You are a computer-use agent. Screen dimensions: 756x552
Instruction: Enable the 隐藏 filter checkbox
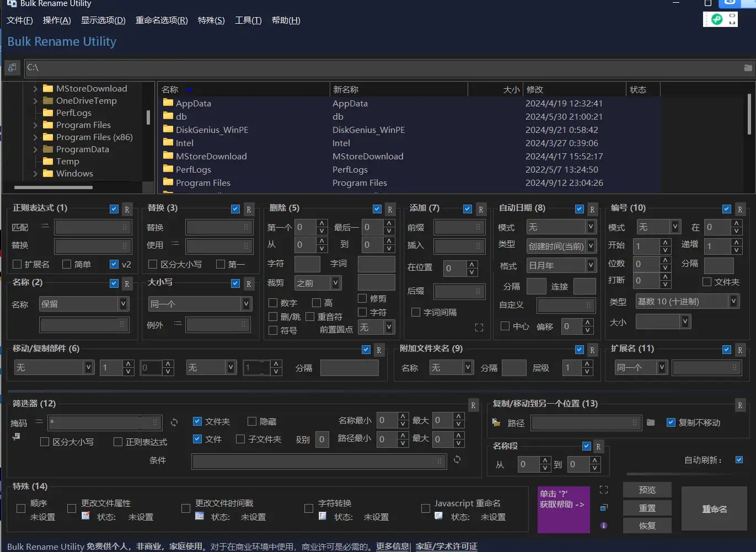tap(252, 421)
